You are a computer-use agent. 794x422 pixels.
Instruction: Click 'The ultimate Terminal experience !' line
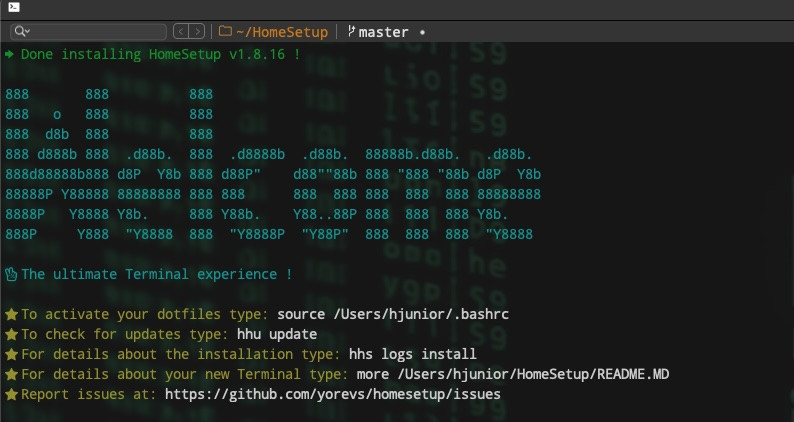tap(156, 274)
